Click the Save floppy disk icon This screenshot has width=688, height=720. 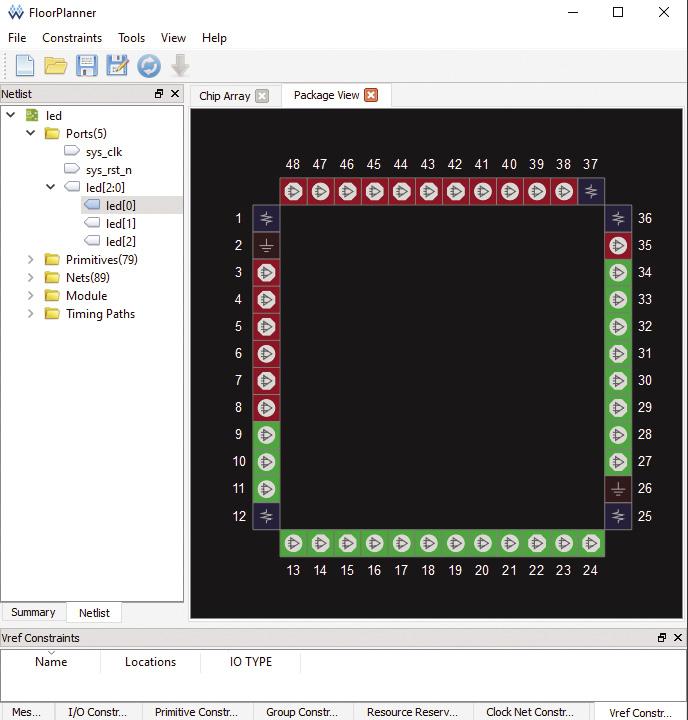click(86, 65)
